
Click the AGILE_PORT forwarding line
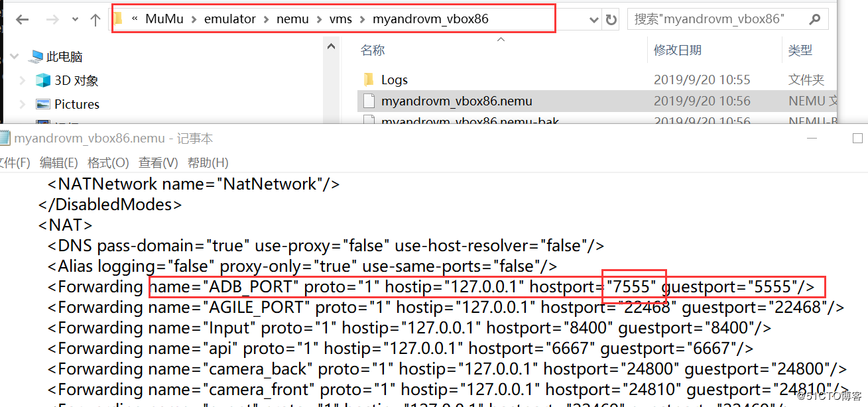click(x=446, y=308)
